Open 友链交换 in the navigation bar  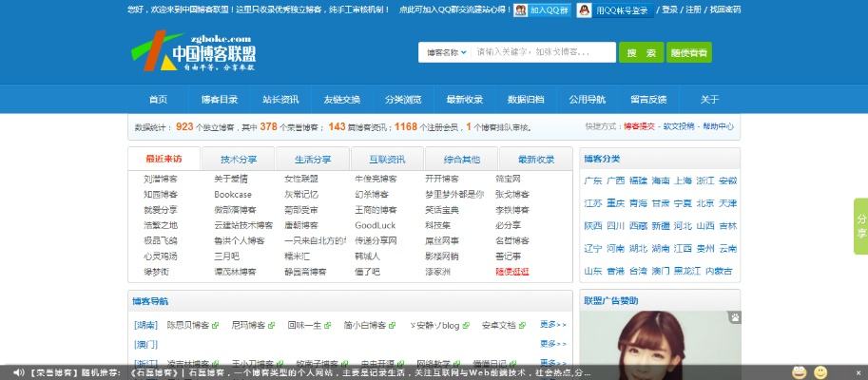pos(342,100)
